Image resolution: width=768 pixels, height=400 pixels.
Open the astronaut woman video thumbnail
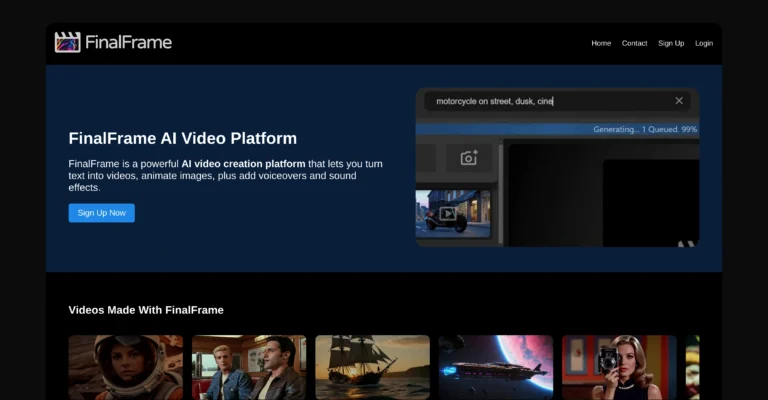(126, 367)
